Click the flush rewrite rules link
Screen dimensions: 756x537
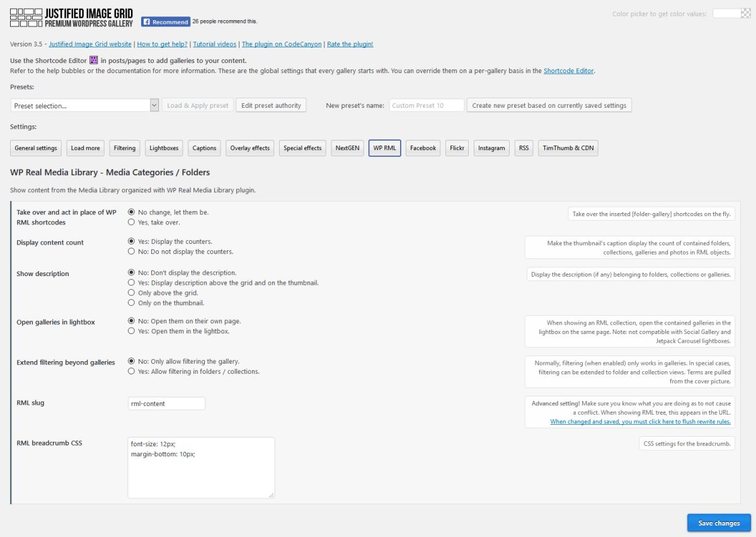pyautogui.click(x=640, y=421)
